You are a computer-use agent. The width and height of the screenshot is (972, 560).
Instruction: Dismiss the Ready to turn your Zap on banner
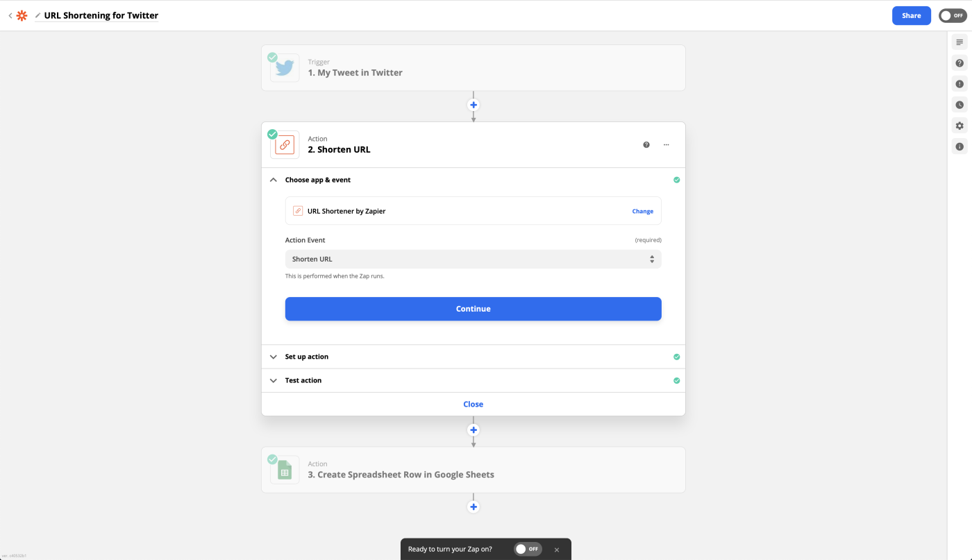click(x=557, y=550)
